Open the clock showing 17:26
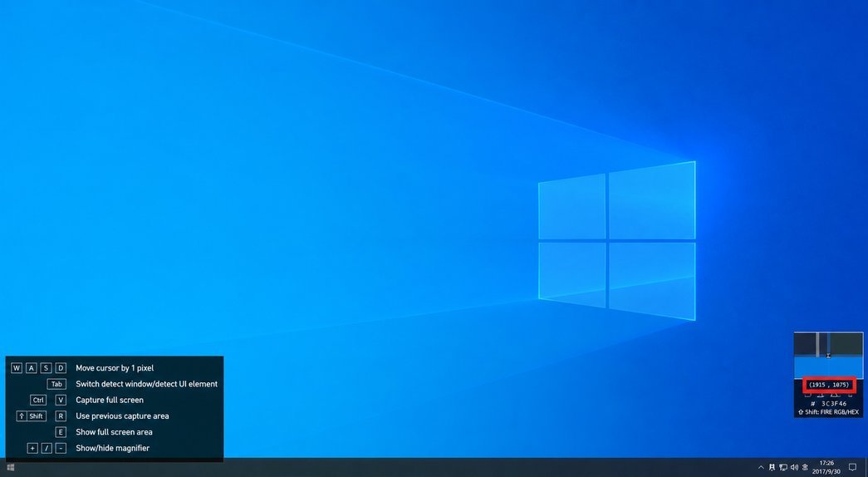 (x=826, y=468)
